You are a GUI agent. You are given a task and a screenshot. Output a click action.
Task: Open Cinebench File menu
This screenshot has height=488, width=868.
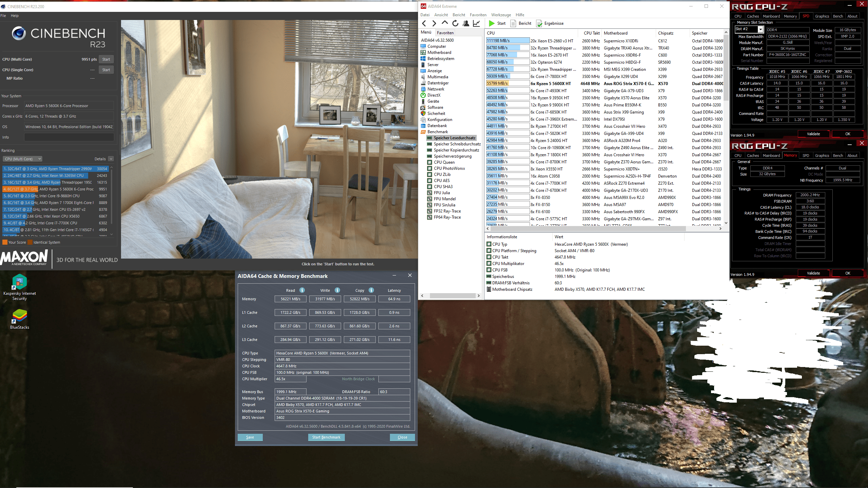(x=3, y=16)
